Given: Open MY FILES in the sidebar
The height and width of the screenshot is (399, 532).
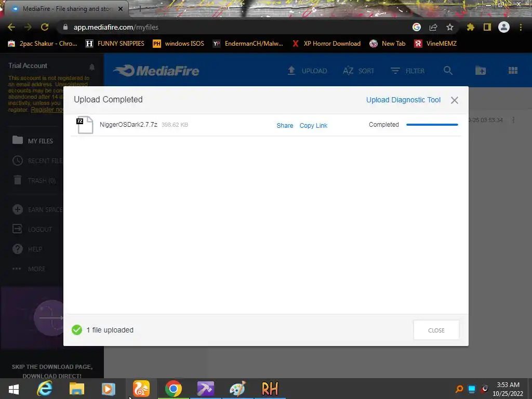Looking at the screenshot, I should point(33,140).
